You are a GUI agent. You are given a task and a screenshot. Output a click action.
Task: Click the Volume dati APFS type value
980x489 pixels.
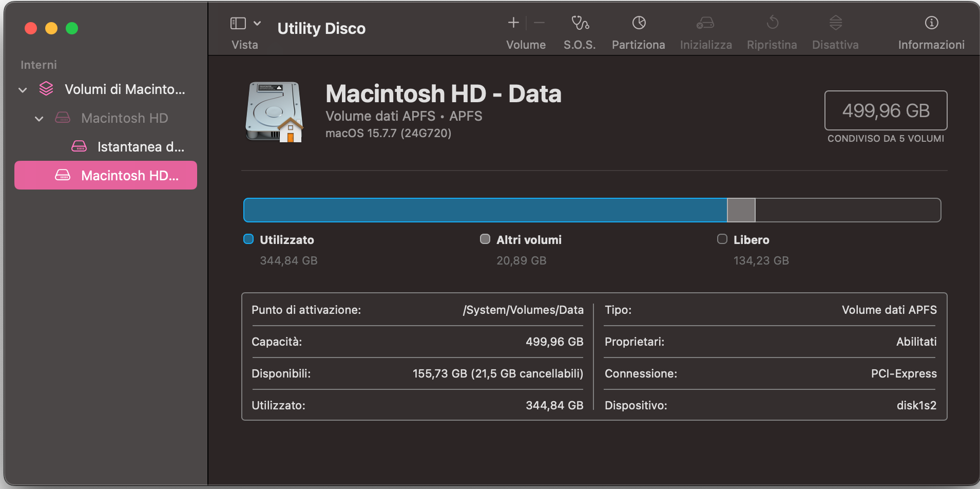click(889, 310)
